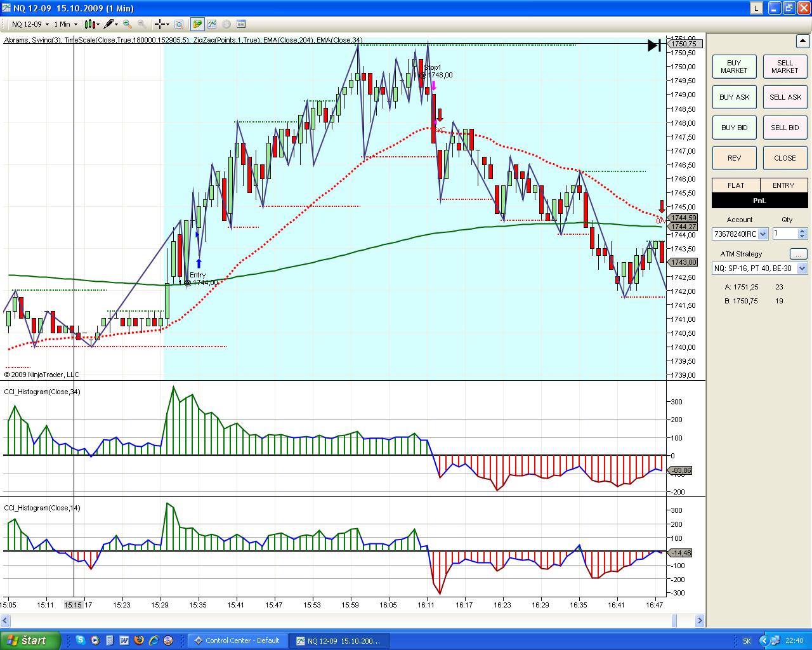This screenshot has height=650, width=812.
Task: Click the A: 1751,25 ask price text
Action: coord(742,287)
